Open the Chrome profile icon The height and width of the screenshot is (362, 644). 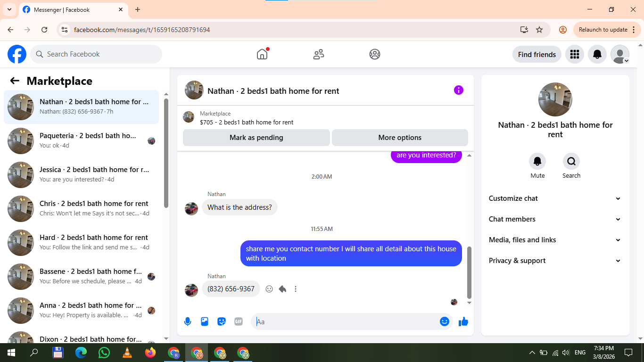[x=563, y=30]
